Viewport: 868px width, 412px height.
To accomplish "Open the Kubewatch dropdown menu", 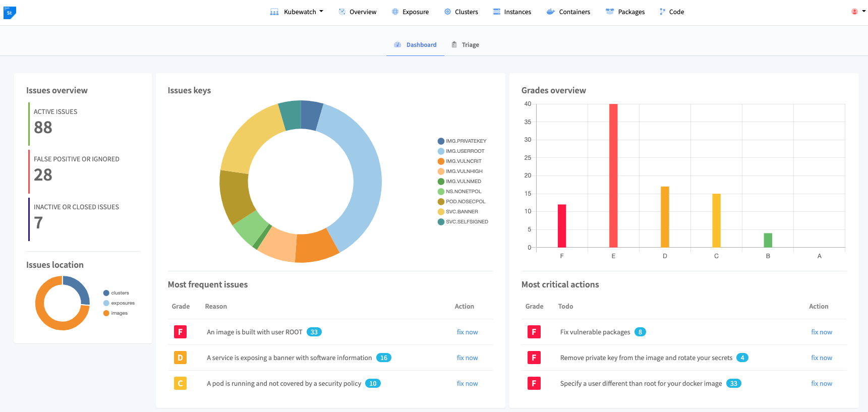I will (297, 12).
